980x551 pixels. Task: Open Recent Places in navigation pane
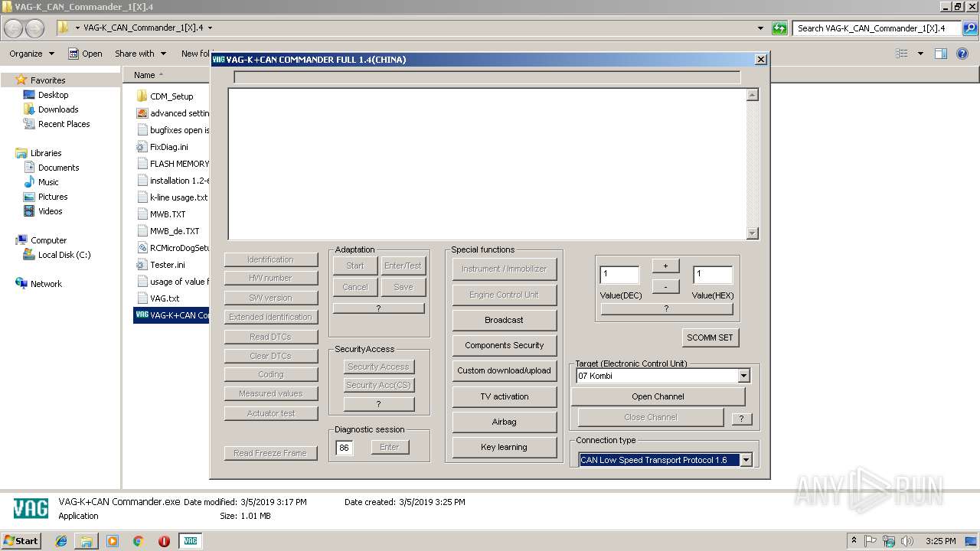coord(64,124)
